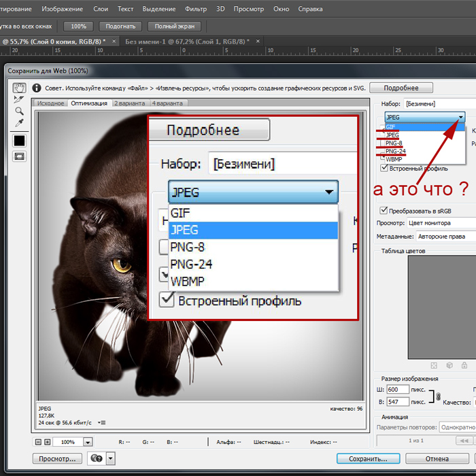
Task: Open the Справка menu
Action: pos(310,9)
